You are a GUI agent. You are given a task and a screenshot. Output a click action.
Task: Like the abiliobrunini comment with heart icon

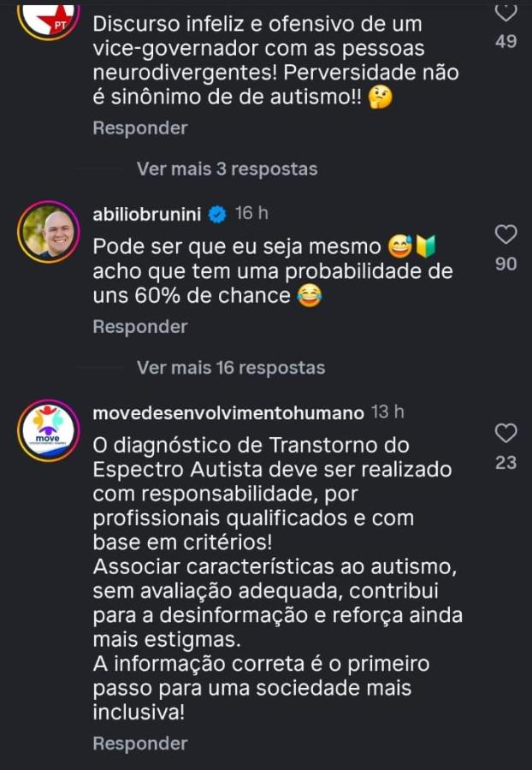(506, 234)
